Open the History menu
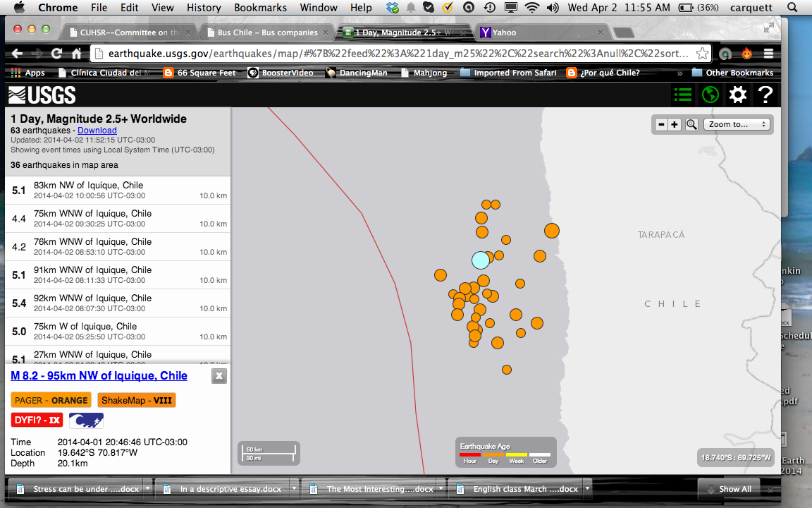Screen dimensions: 812x508 point(204,7)
